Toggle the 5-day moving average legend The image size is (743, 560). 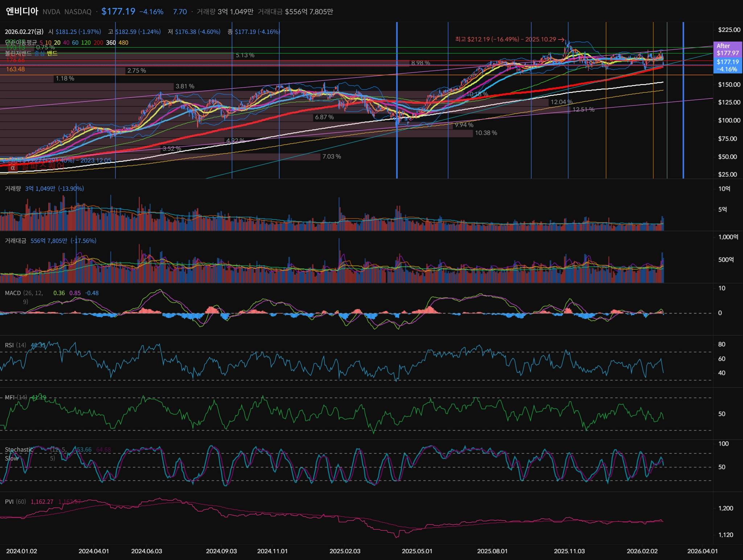(x=41, y=43)
